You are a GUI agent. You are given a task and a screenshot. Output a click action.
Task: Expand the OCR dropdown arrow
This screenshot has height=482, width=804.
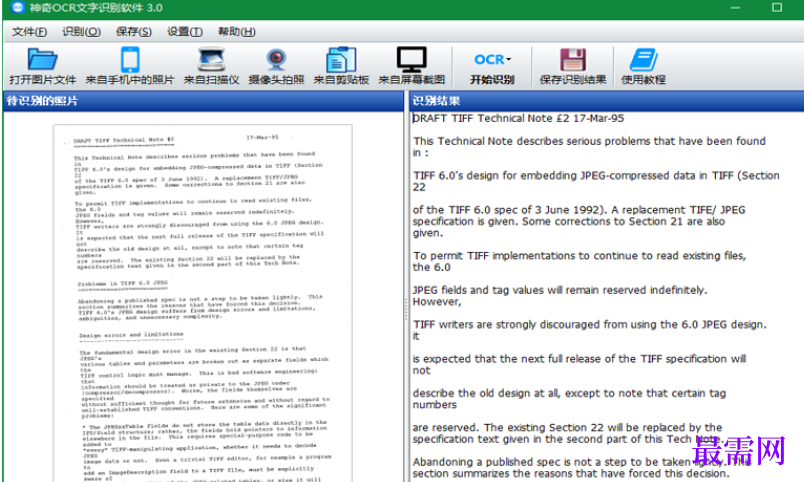[509, 59]
